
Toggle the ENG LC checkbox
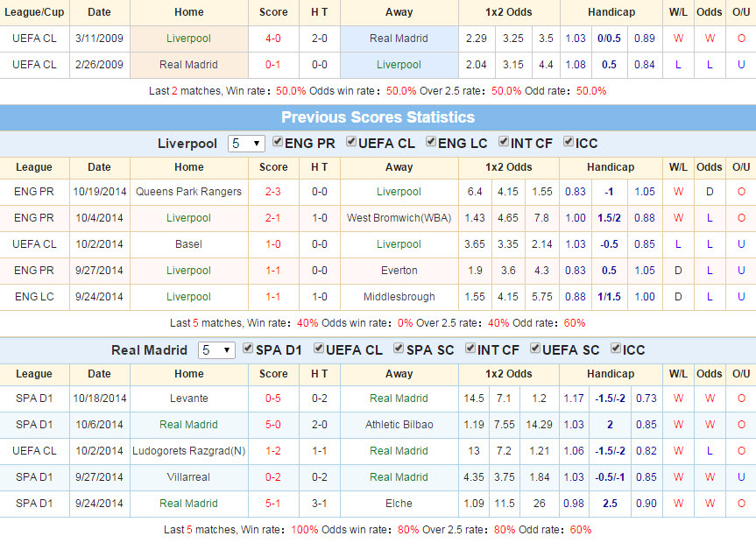(430, 141)
